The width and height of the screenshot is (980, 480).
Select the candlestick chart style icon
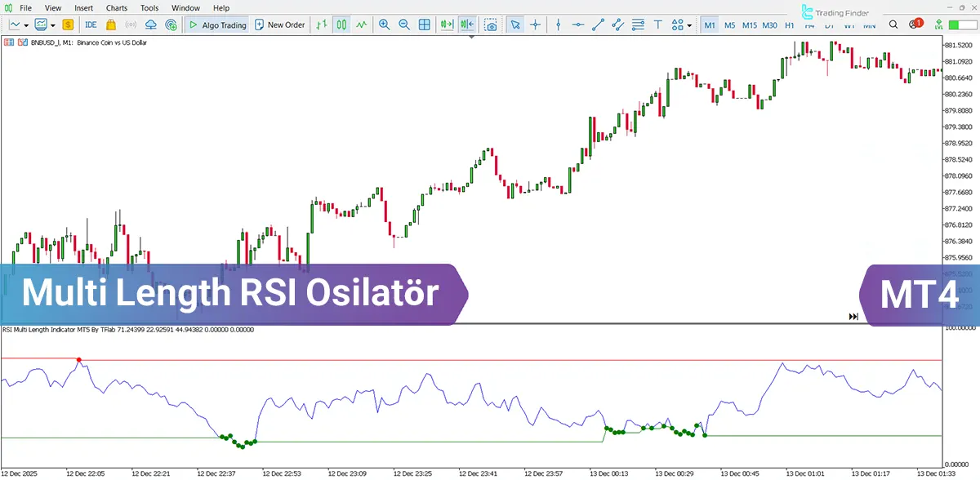point(343,24)
